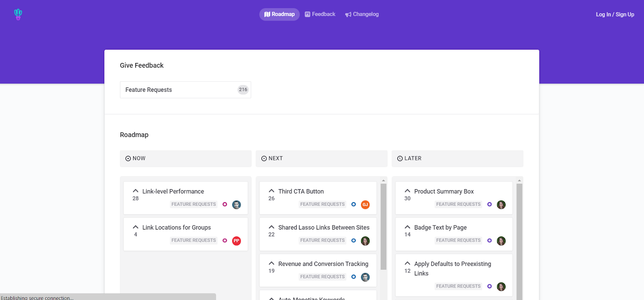Screen dimensions: 644x300
Task: Upvote Link Locations for Groups
Action: click(136, 227)
